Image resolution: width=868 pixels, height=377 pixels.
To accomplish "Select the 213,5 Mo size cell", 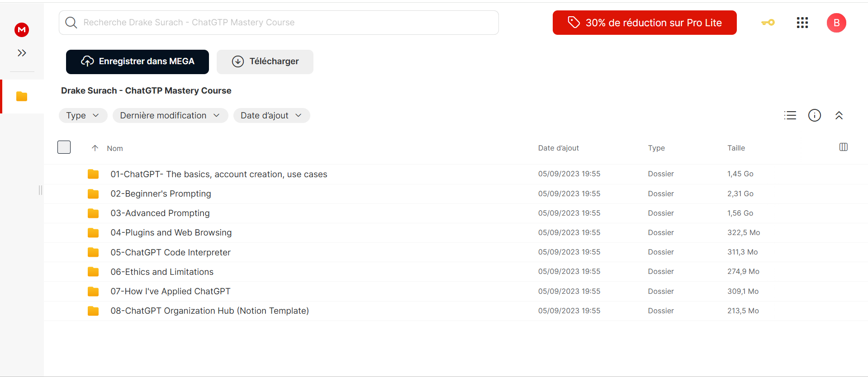I will 743,311.
